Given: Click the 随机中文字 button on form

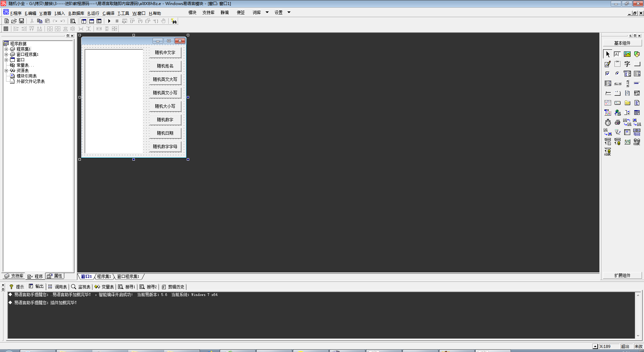Looking at the screenshot, I should [x=165, y=53].
